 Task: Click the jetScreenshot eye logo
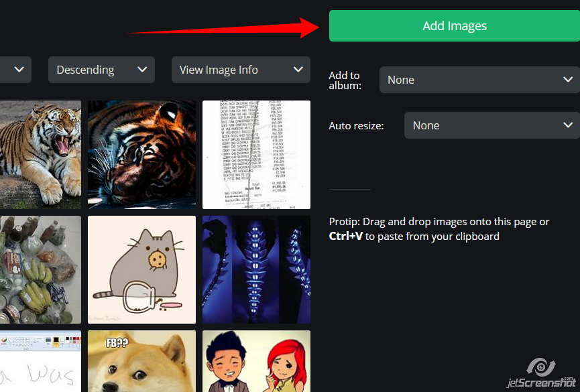click(540, 369)
